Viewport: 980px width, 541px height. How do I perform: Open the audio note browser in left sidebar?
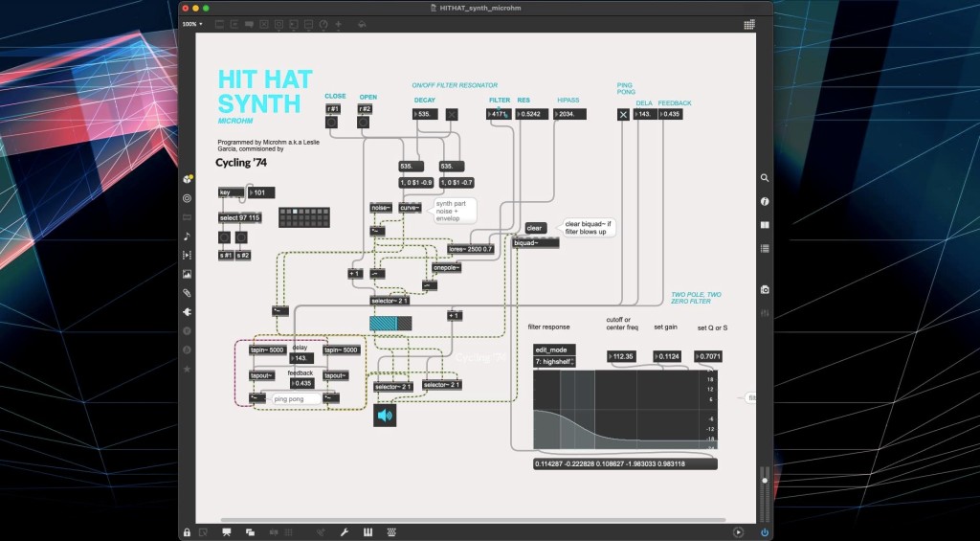point(187,237)
